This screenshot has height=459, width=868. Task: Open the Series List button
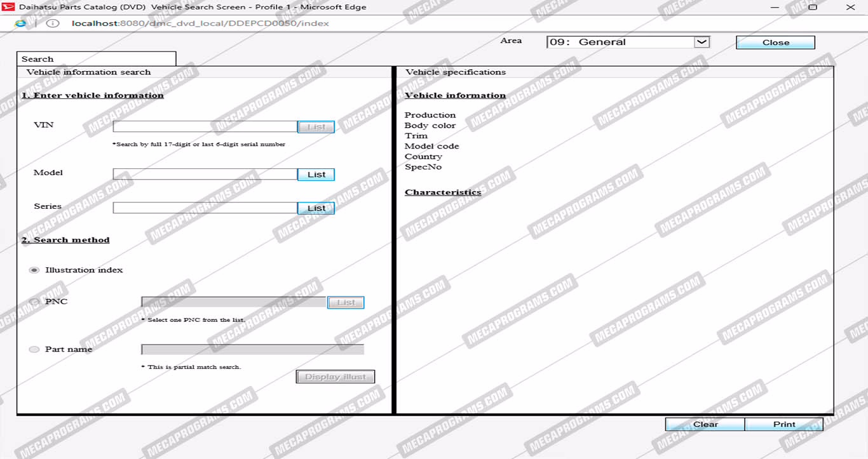click(x=316, y=208)
